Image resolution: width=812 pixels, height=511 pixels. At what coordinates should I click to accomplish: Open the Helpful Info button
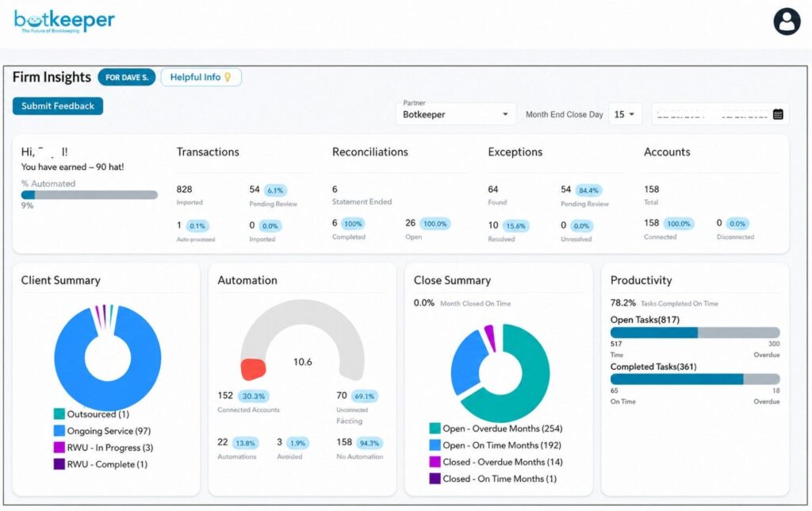(201, 77)
